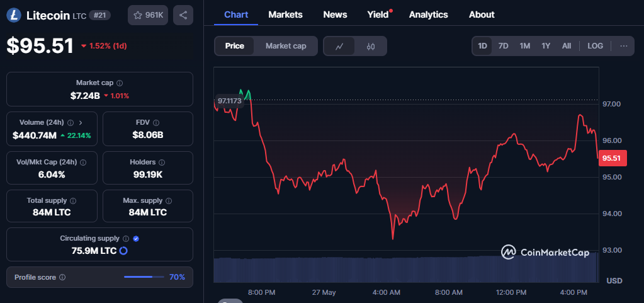Viewport: 644px width, 303px height.
Task: Show Vol/Mkt Cap info icon
Action: (x=83, y=163)
